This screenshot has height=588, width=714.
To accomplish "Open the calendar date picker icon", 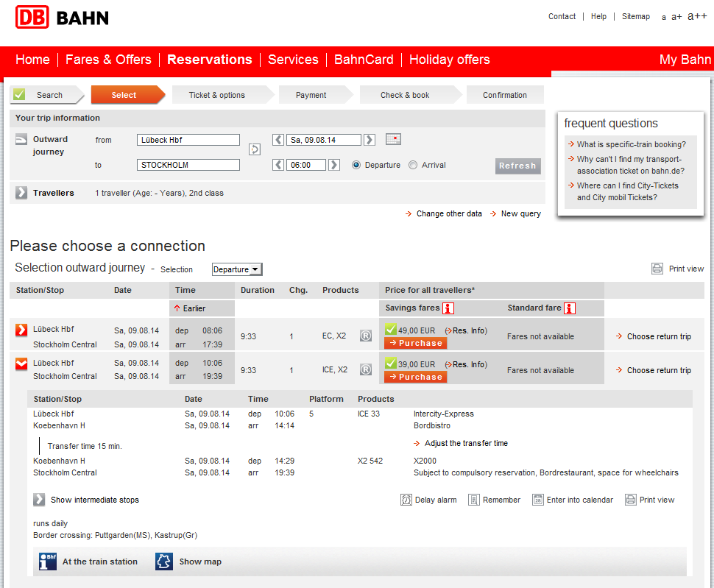I will point(393,140).
